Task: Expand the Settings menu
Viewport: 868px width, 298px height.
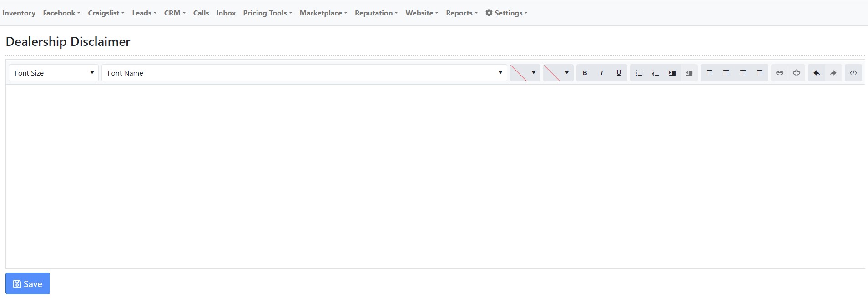Action: [506, 13]
